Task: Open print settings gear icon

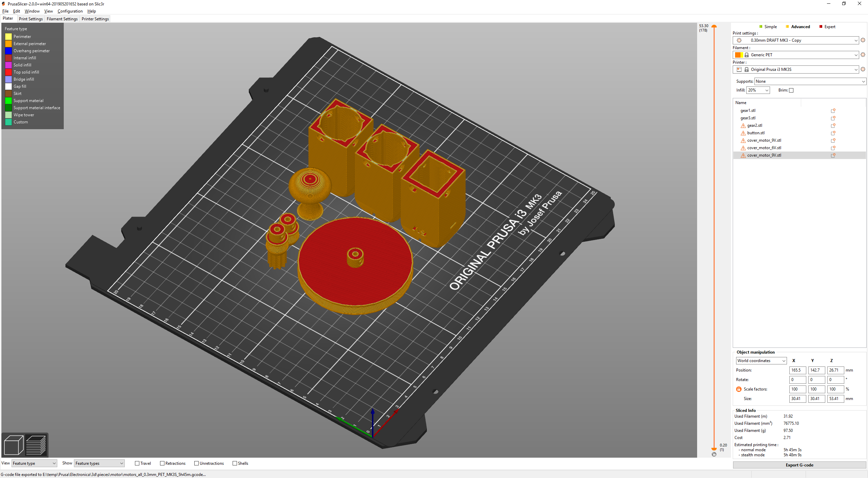Action: click(x=863, y=40)
